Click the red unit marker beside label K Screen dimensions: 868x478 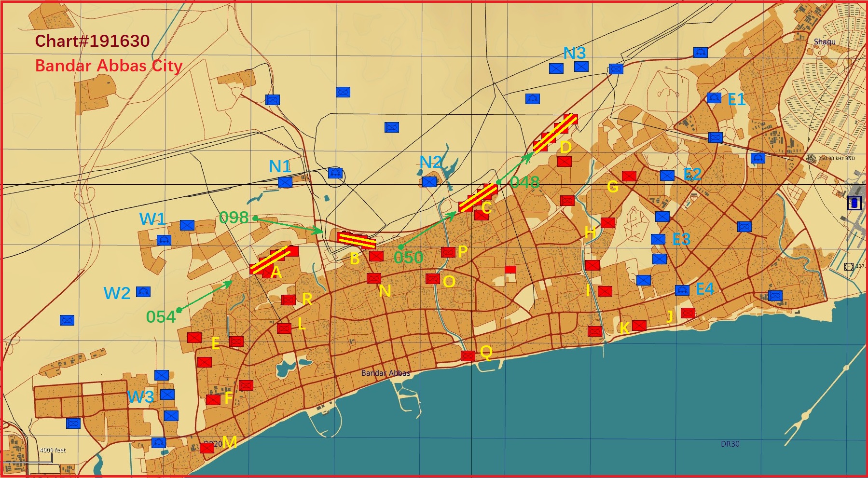tap(639, 326)
